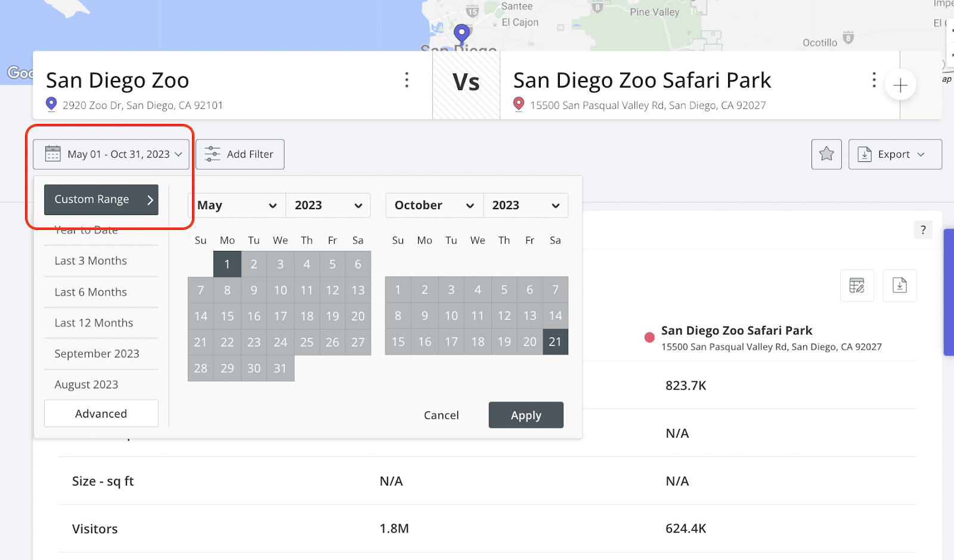The height and width of the screenshot is (560, 954).
Task: Click the San Diego Zoo title
Action: pyautogui.click(x=117, y=80)
